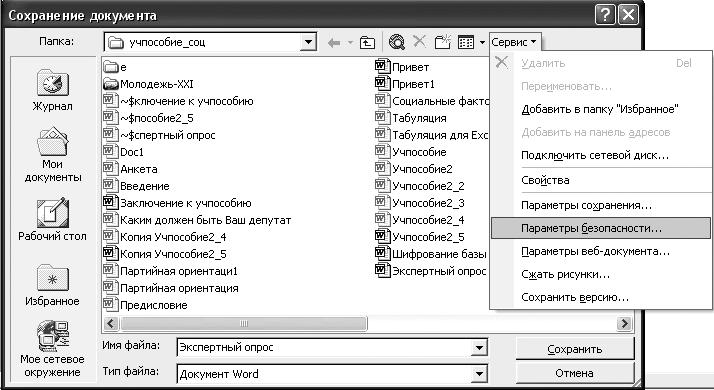
Task: Select the Шифрование базы document
Action: (x=431, y=254)
